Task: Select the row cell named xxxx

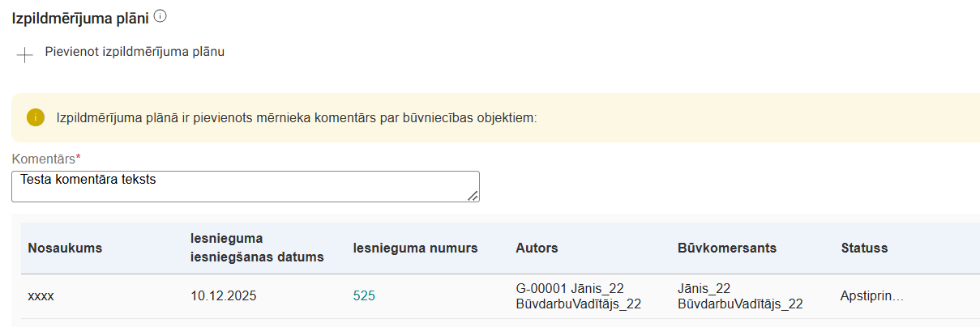Action: 41,296
